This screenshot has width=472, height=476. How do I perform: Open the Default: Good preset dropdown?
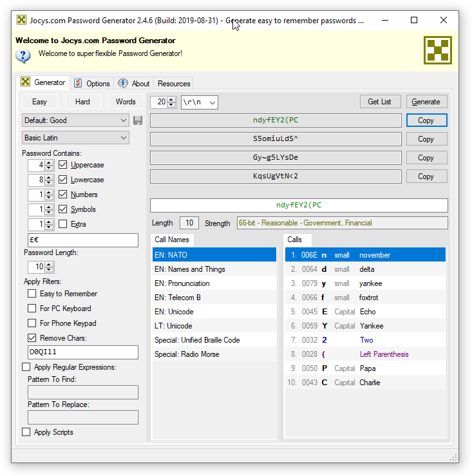tap(75, 120)
